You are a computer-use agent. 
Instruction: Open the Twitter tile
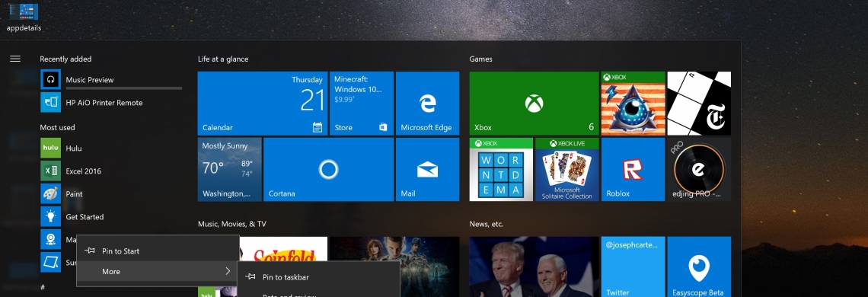(x=633, y=267)
